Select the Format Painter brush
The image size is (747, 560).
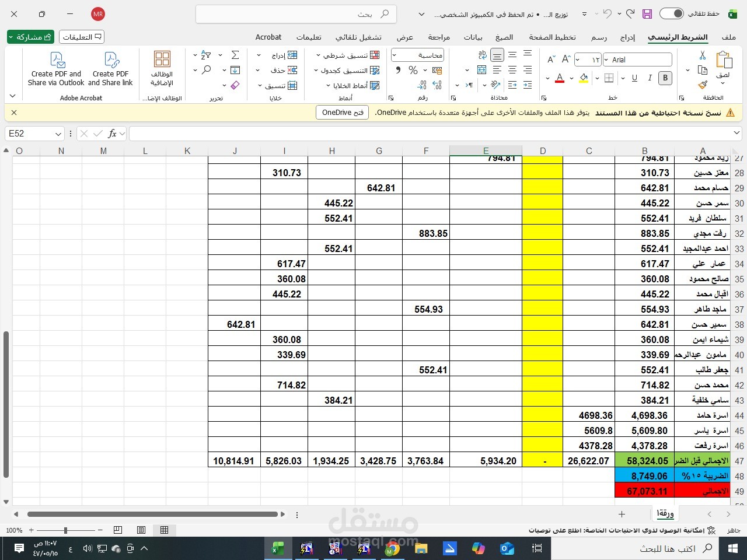point(703,85)
